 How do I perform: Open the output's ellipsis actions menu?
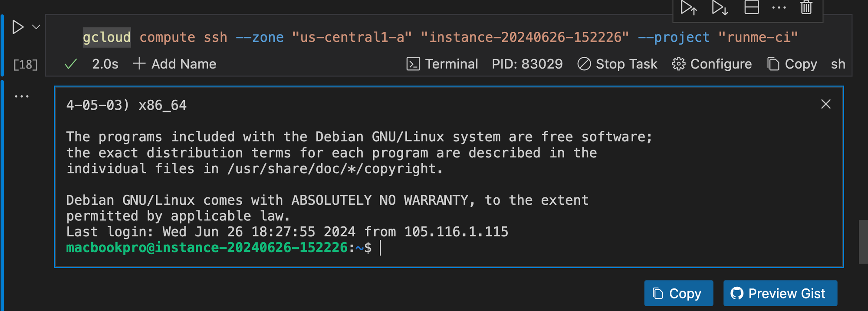(22, 95)
